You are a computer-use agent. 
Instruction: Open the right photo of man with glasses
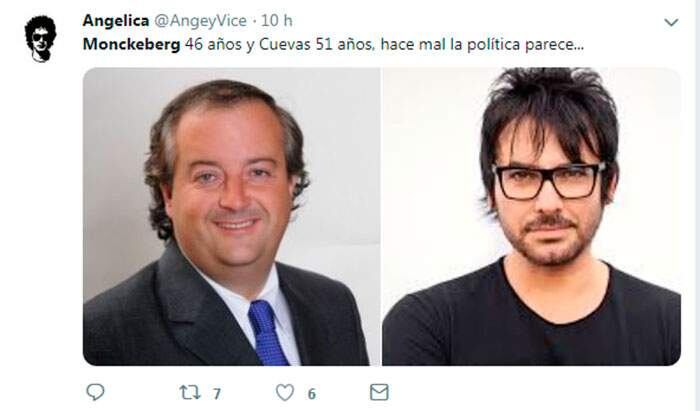point(531,216)
